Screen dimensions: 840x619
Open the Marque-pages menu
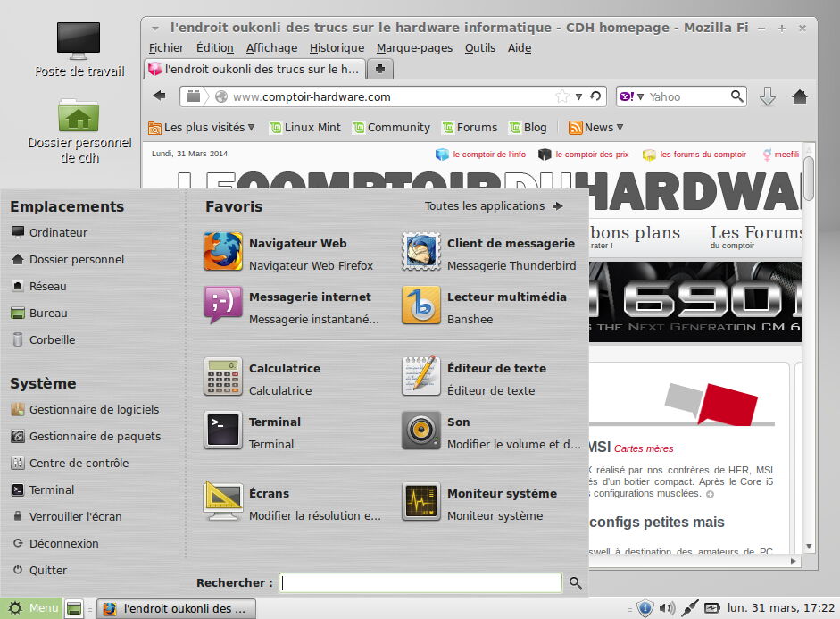(413, 47)
